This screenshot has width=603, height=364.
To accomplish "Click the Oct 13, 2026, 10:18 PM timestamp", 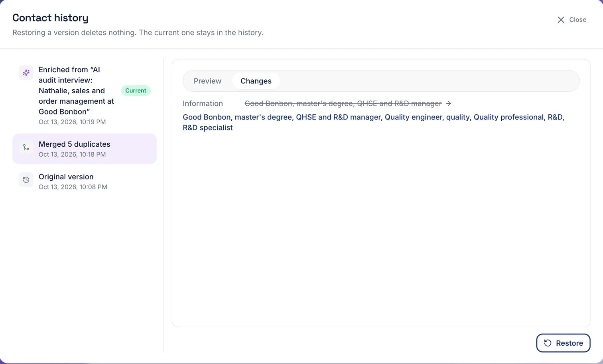I will point(72,154).
